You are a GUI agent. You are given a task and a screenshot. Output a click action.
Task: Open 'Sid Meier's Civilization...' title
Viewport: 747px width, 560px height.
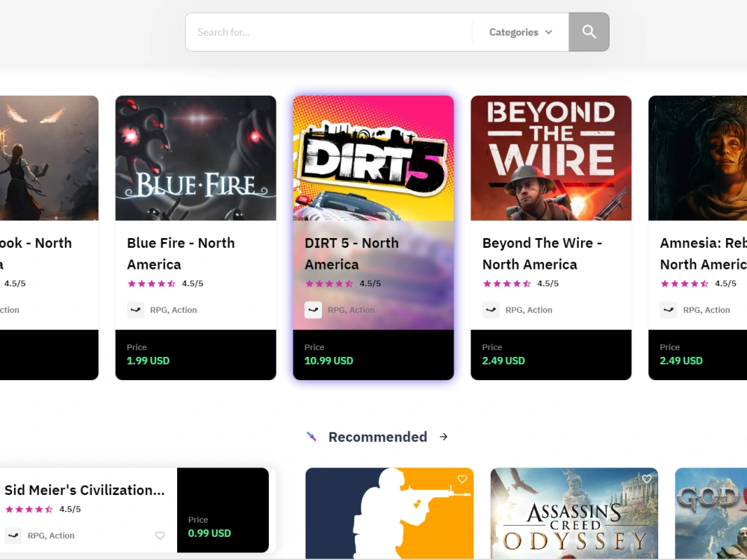click(x=85, y=490)
